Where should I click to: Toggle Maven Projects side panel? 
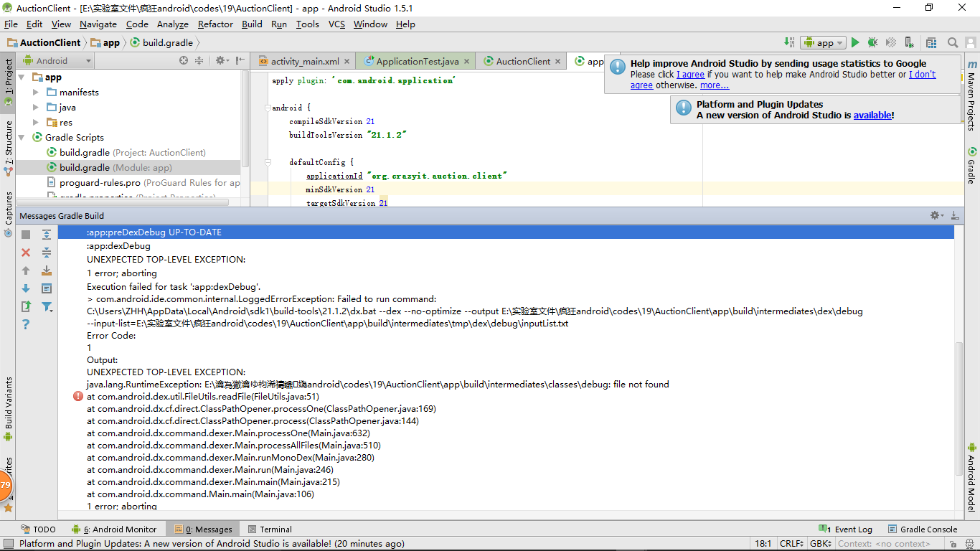pos(971,95)
